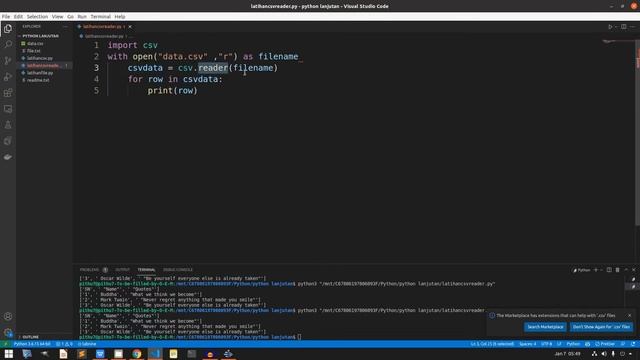
Task: Maximize terminal panel with up chevron
Action: pyautogui.click(x=626, y=270)
